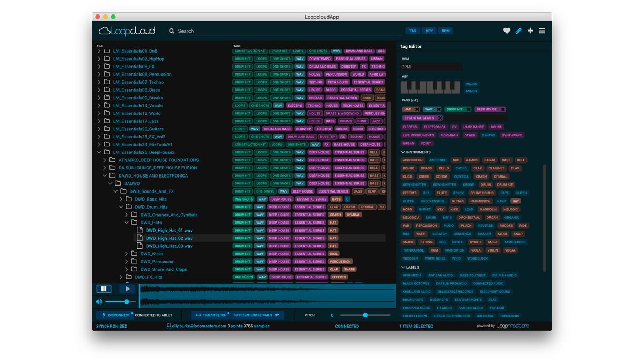Screen dimensions: 644x362
Task: Select MINOR key mode
Action: coord(471,91)
